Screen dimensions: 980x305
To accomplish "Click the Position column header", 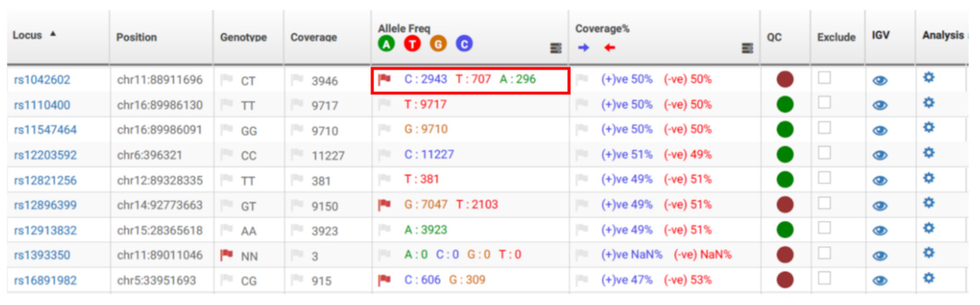I will [x=137, y=37].
